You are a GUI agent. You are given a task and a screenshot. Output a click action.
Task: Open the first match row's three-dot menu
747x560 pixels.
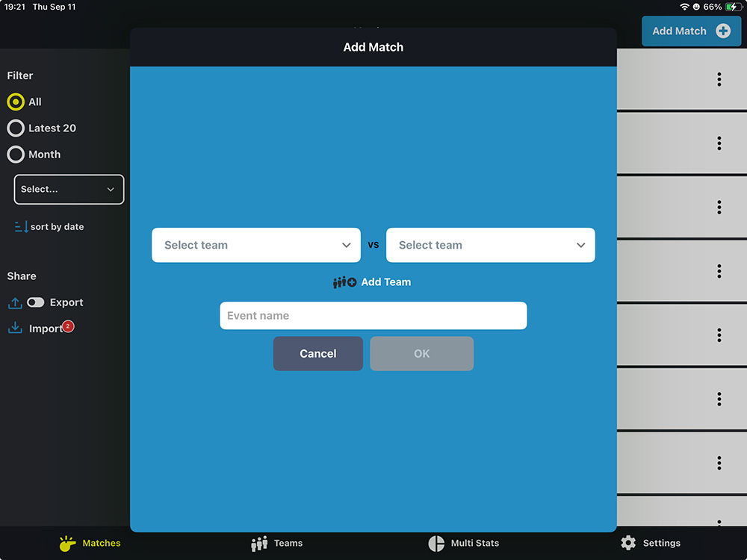[719, 79]
